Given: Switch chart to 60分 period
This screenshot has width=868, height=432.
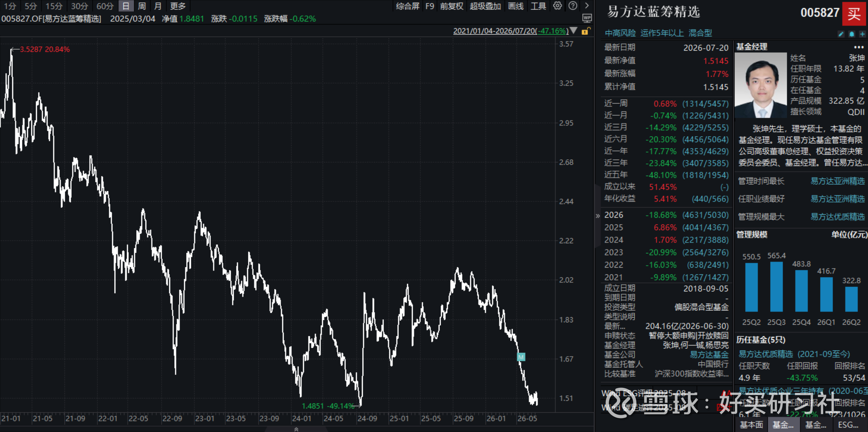Looking at the screenshot, I should [105, 6].
